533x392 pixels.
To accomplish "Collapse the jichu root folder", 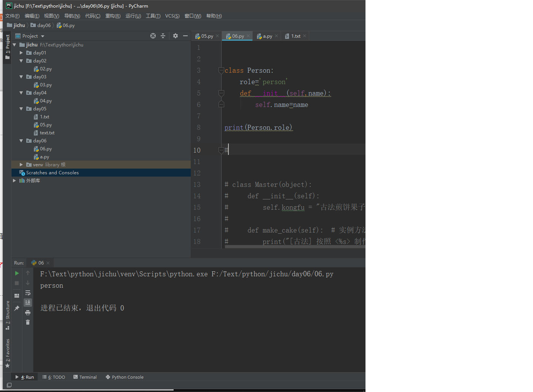I will [x=14, y=45].
